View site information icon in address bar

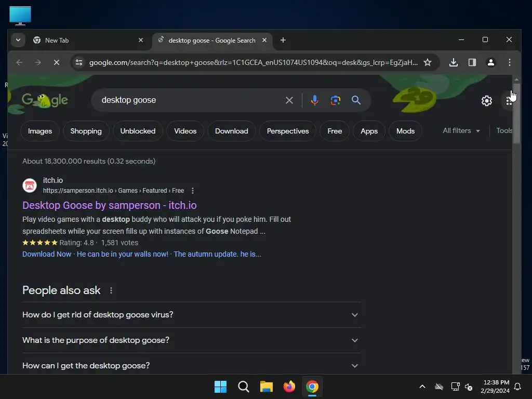pos(79,62)
